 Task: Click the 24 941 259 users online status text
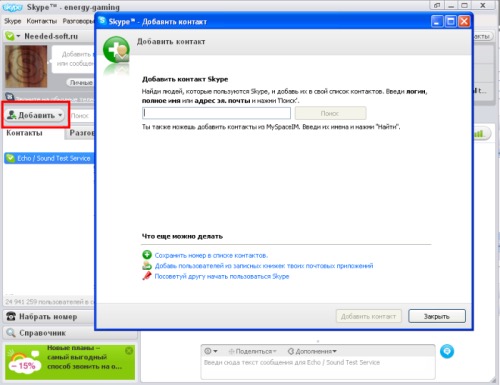point(49,302)
